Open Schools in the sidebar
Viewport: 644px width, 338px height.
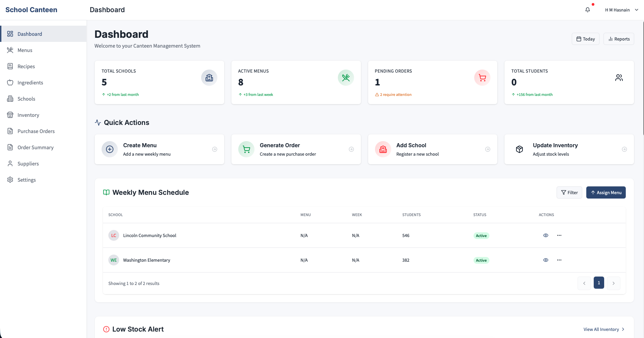coord(43,99)
